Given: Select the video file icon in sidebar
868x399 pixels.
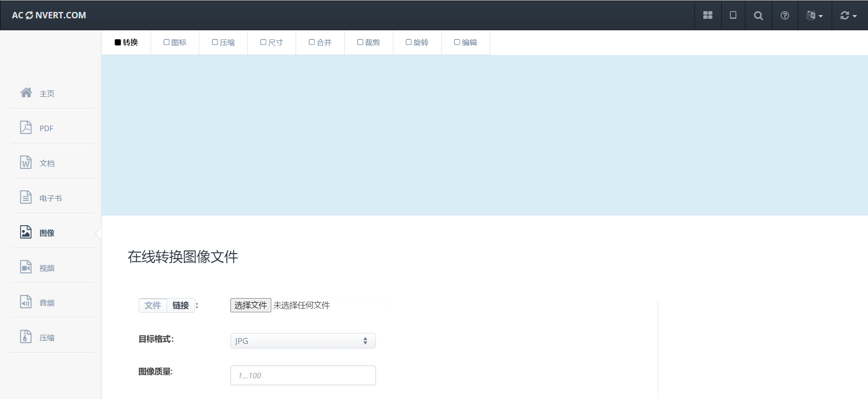Looking at the screenshot, I should [x=26, y=267].
